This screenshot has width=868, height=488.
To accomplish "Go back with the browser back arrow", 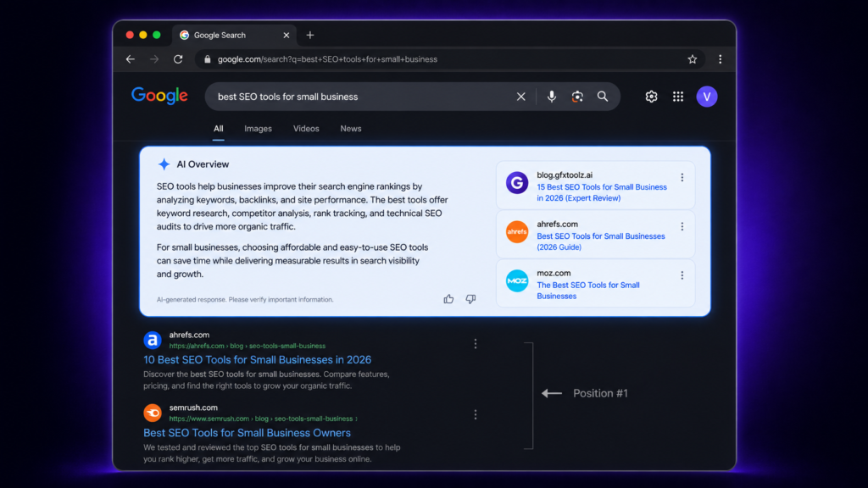I will (x=130, y=59).
